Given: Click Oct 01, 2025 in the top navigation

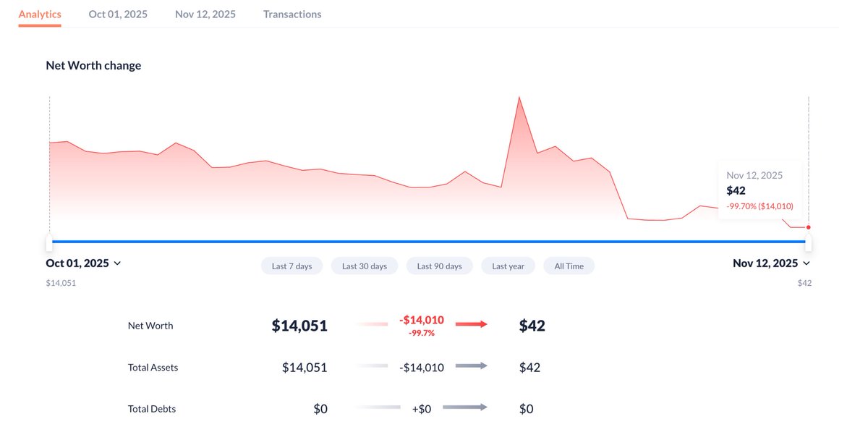Looking at the screenshot, I should [x=118, y=14].
